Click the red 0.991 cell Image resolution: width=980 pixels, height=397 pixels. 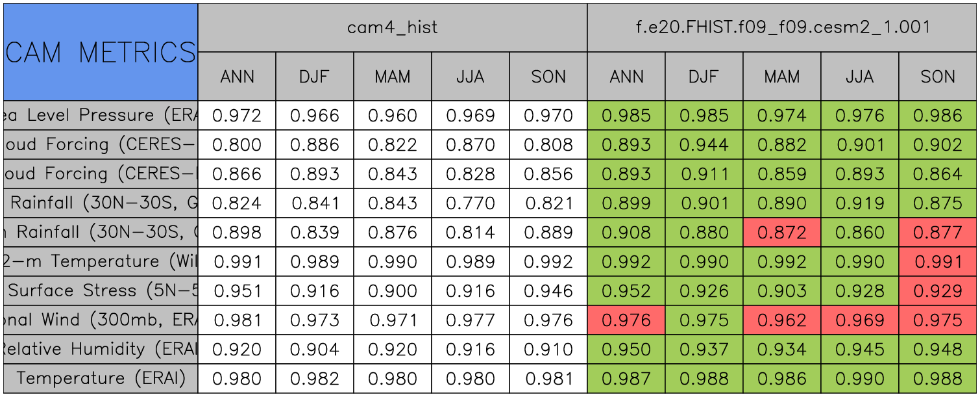[x=938, y=262]
